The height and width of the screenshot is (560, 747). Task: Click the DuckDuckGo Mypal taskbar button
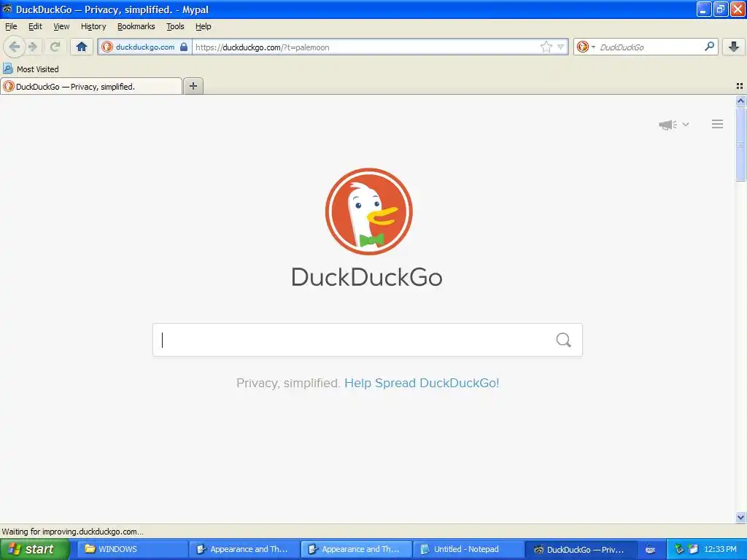coord(580,549)
